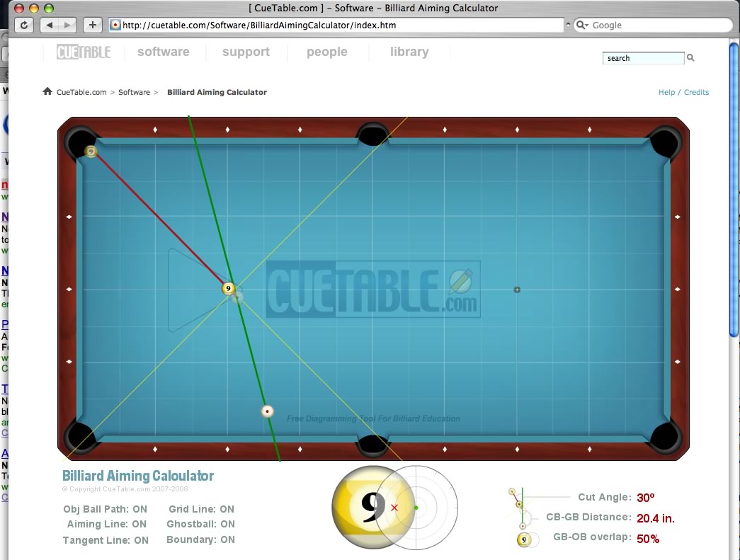740x560 pixels.
Task: Click the GB-OB overlap value 50%
Action: pyautogui.click(x=648, y=539)
